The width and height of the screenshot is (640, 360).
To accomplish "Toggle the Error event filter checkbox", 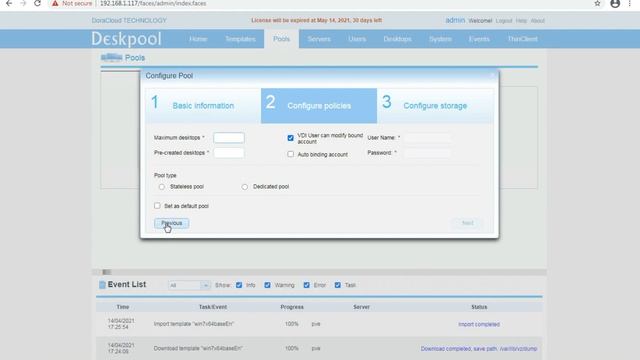I will [x=307, y=285].
